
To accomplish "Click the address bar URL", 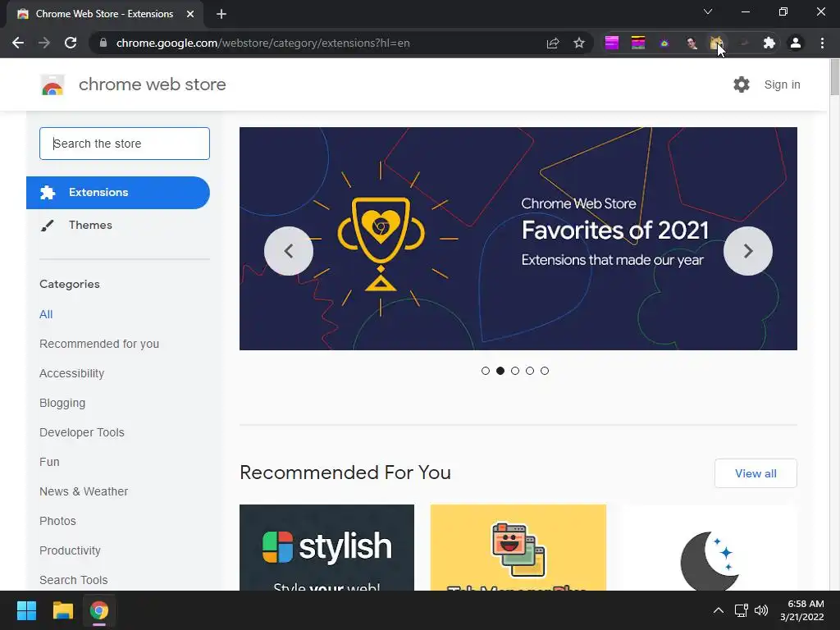I will (262, 43).
